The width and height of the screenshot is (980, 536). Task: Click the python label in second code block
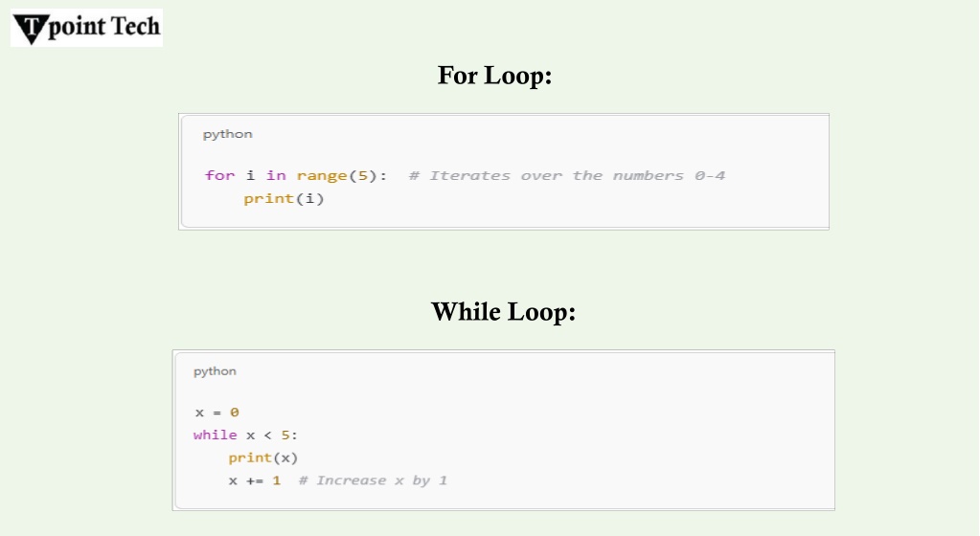(x=215, y=371)
